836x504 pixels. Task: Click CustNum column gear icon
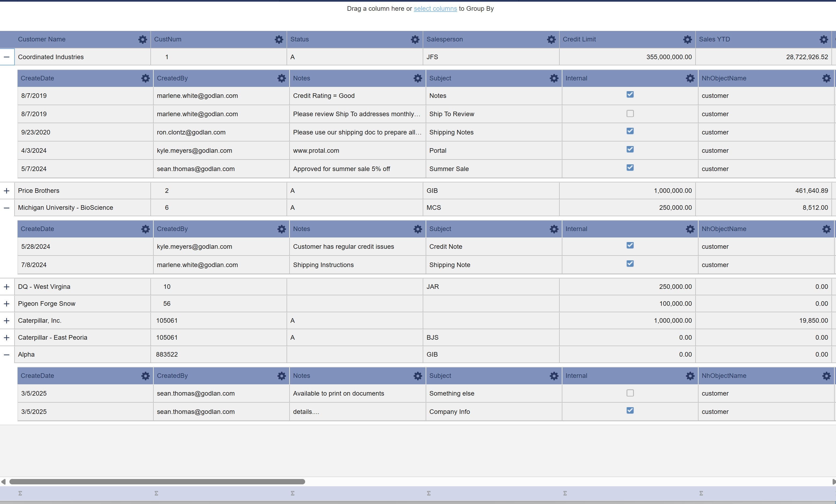coord(278,39)
